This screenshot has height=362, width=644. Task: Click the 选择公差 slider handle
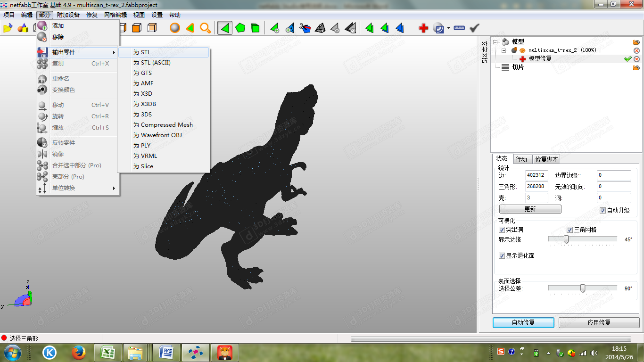tap(583, 288)
